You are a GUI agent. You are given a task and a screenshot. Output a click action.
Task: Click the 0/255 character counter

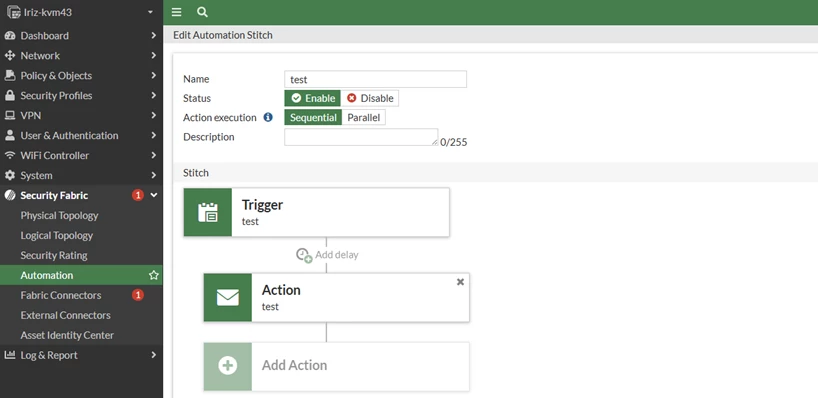[454, 142]
